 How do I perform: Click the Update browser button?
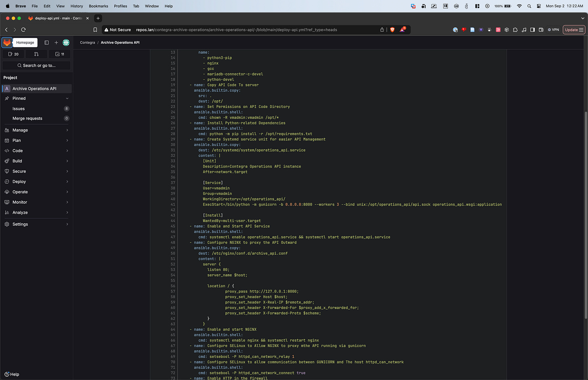(x=574, y=29)
